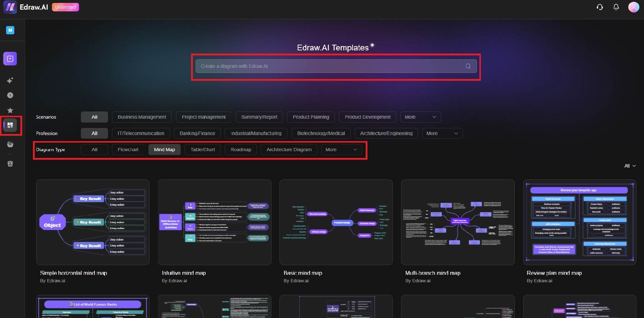The height and width of the screenshot is (318, 644).
Task: Open the blue M workspace icon
Action: point(10,30)
